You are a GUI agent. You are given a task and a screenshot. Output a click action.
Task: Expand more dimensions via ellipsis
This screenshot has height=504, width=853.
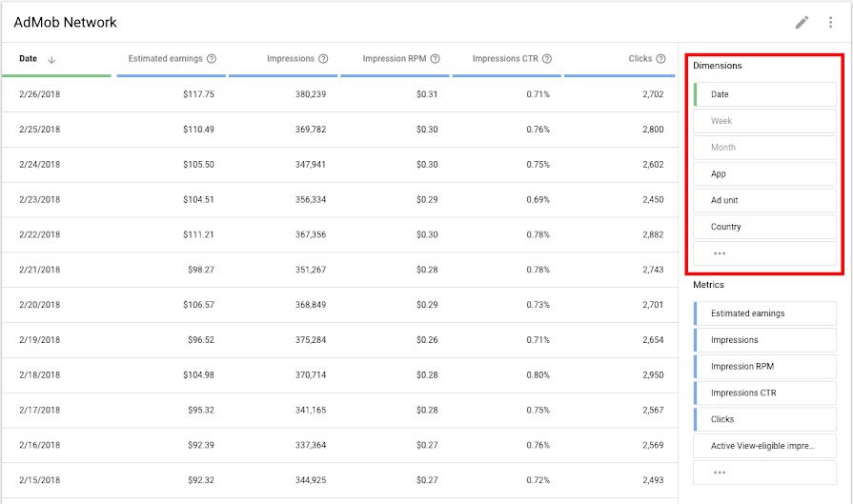(x=764, y=253)
